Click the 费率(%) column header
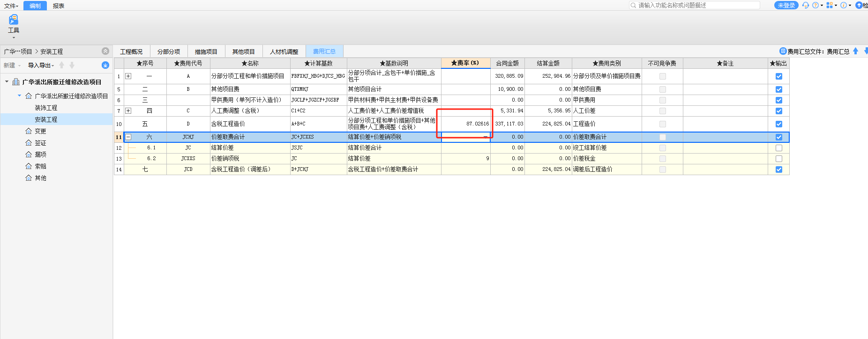The height and width of the screenshot is (339, 868). (465, 63)
